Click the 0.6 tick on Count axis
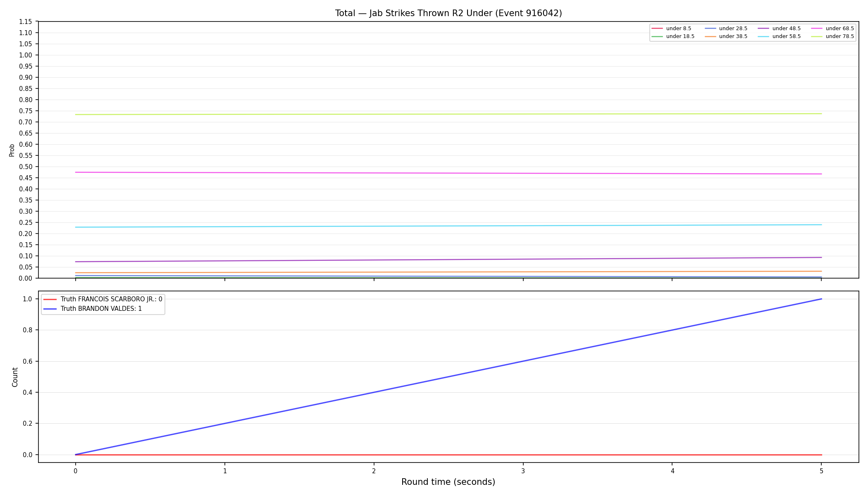 (x=27, y=361)
